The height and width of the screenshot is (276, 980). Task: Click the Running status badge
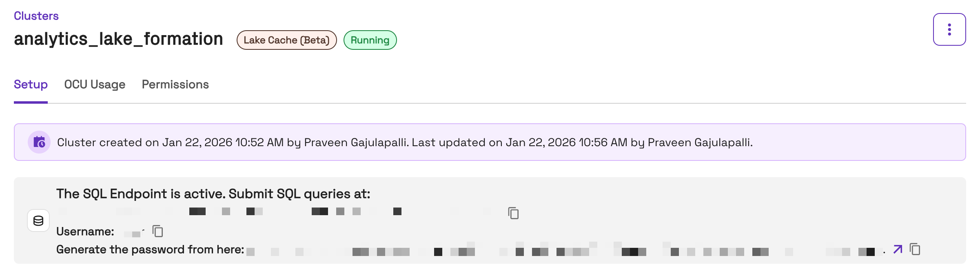pyautogui.click(x=370, y=40)
